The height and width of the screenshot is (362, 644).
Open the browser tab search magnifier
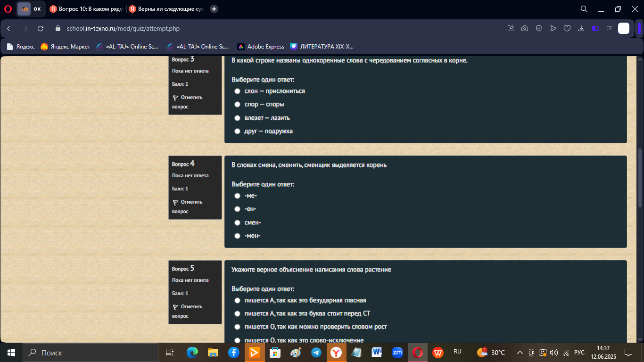pos(584,9)
